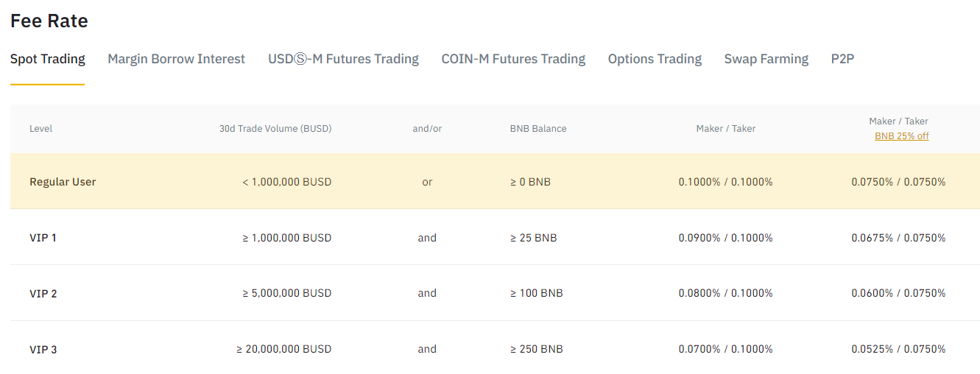Click the 0.0900% / 0.1000% fee cell
The height and width of the screenshot is (374, 980).
coord(725,238)
